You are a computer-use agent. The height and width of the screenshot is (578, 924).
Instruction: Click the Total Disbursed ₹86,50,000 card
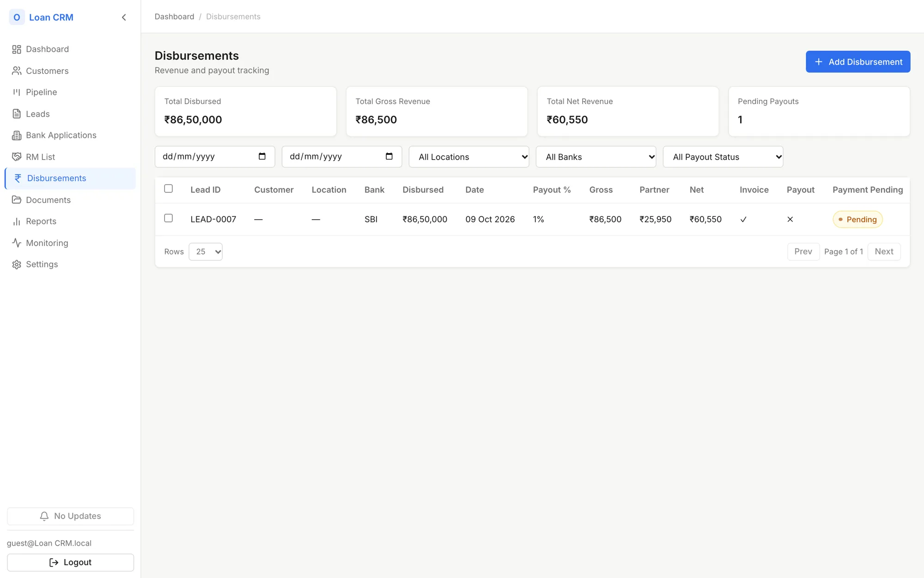[x=245, y=111]
